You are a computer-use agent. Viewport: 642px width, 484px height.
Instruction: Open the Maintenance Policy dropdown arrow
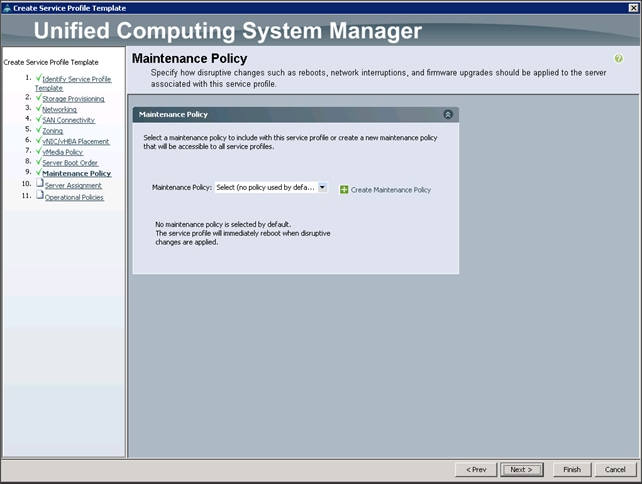(x=322, y=187)
